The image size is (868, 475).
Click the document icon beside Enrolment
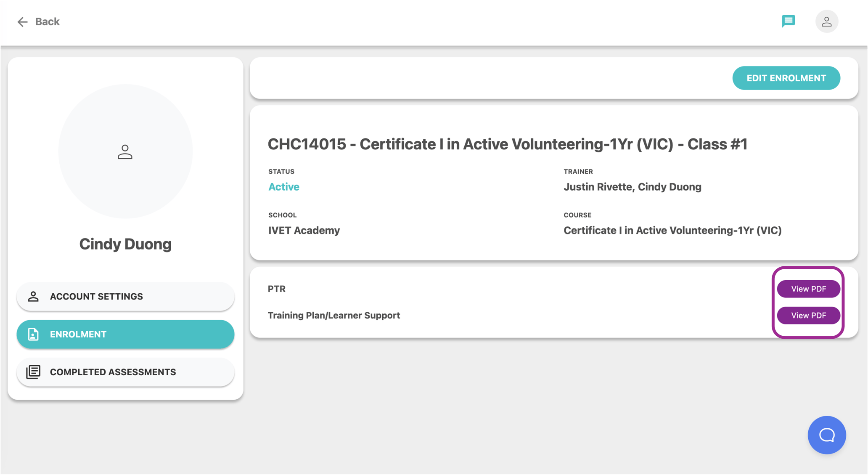coord(33,334)
